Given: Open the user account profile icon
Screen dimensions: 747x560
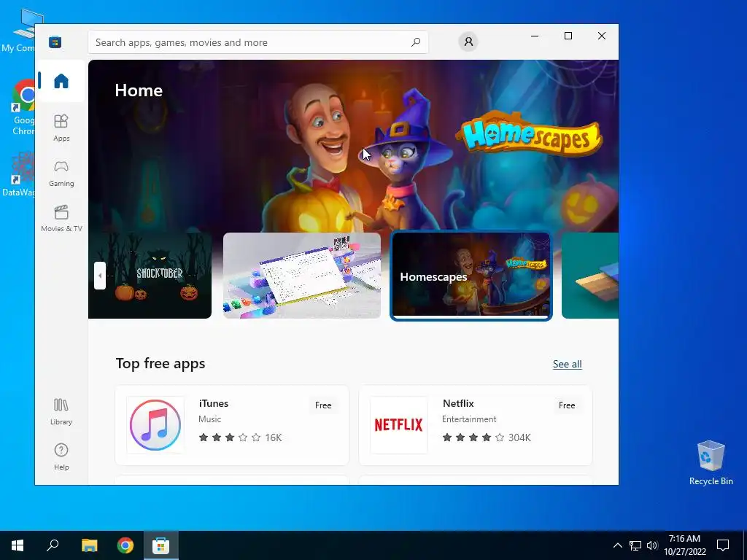Looking at the screenshot, I should [x=468, y=42].
